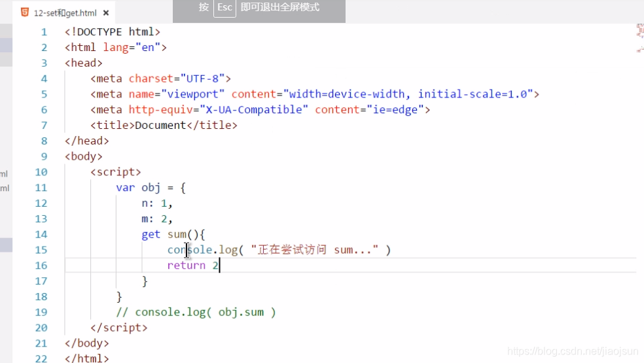The width and height of the screenshot is (644, 363).
Task: Click the m: 2 property line
Action: coord(157,219)
